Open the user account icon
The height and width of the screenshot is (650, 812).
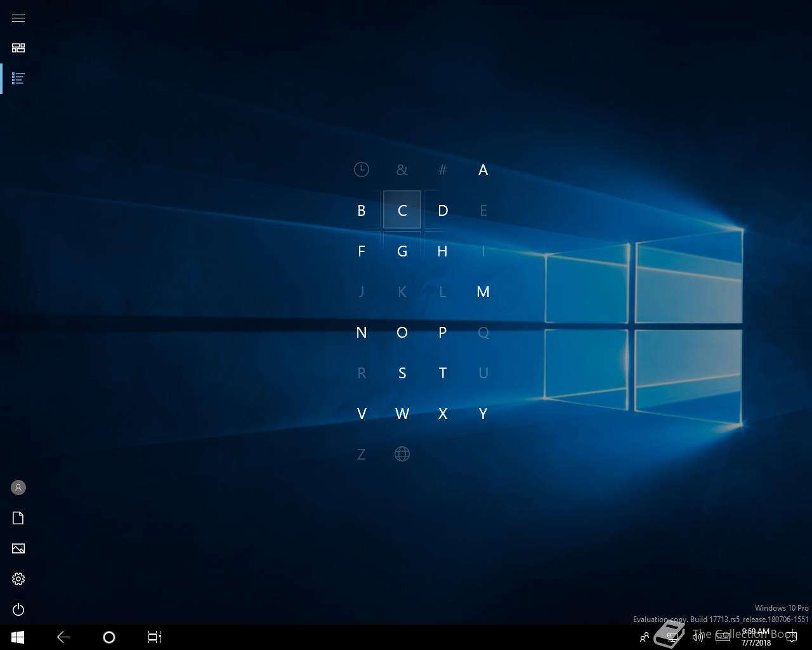point(18,487)
